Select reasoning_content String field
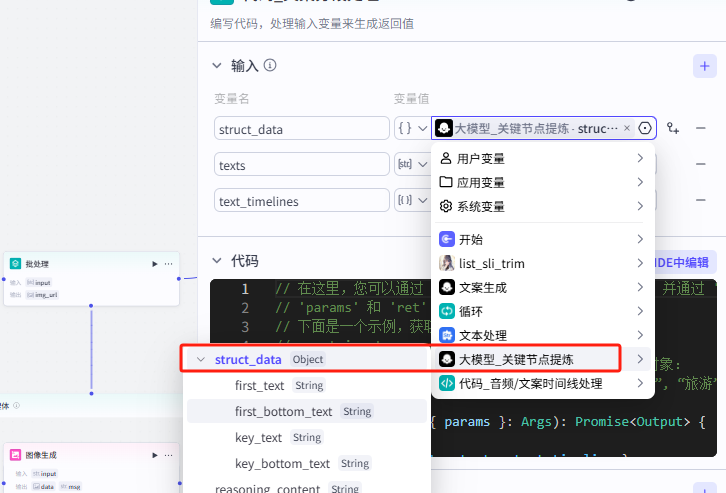The width and height of the screenshot is (726, 493). 307,487
